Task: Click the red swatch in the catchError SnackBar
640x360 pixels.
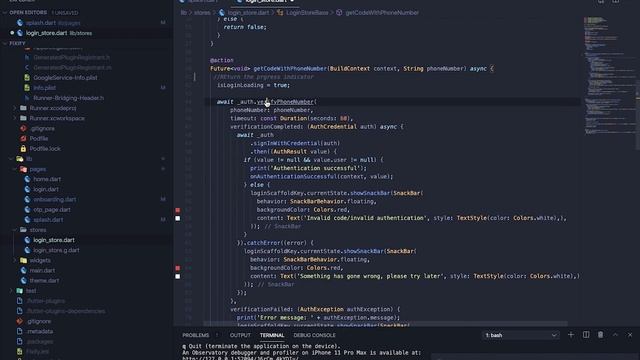Action: tap(178, 268)
